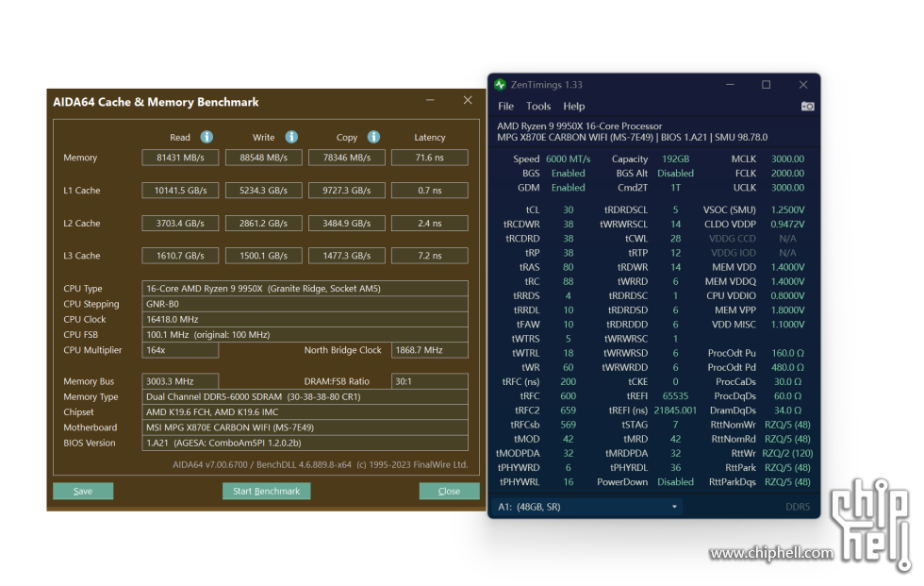Click the tRAS value 80
The height and width of the screenshot is (586, 924).
click(568, 267)
